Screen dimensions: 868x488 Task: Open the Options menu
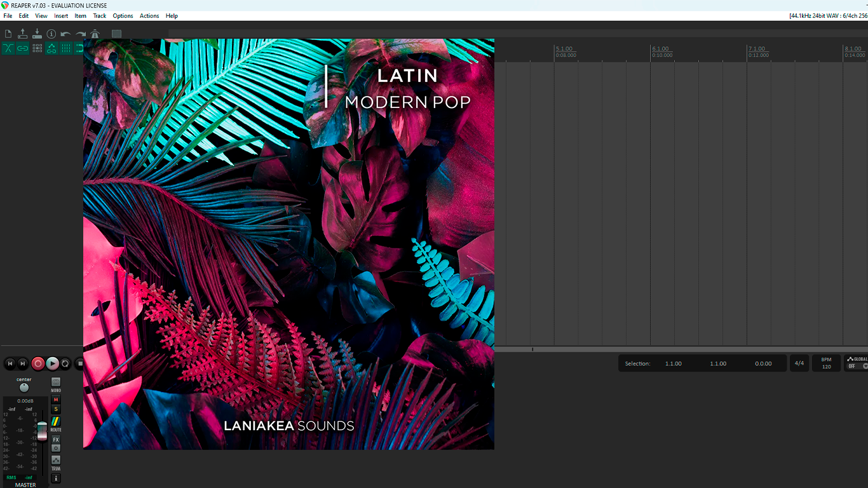click(x=123, y=16)
